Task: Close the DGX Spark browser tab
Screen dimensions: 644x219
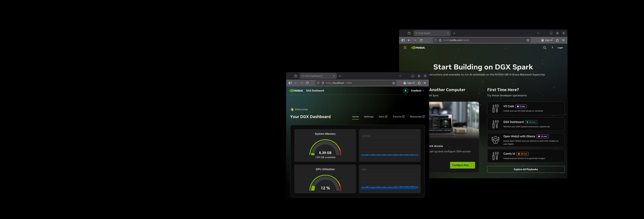Action: coord(448,33)
